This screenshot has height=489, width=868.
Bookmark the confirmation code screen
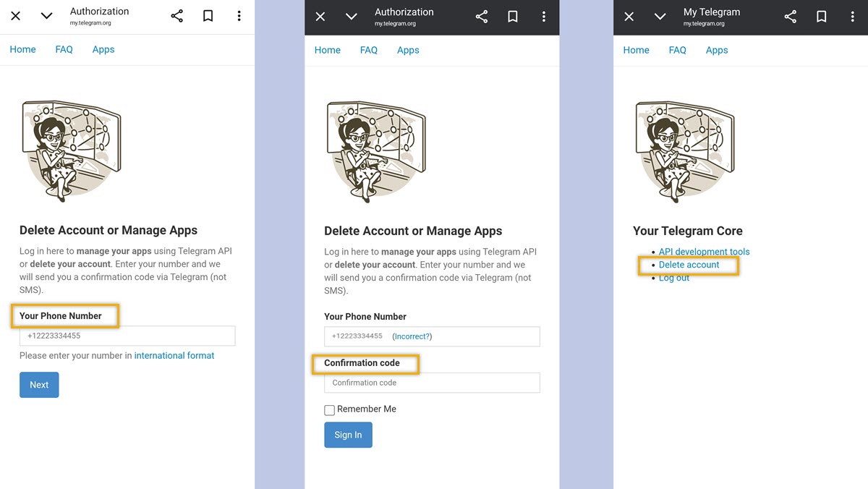click(x=513, y=16)
